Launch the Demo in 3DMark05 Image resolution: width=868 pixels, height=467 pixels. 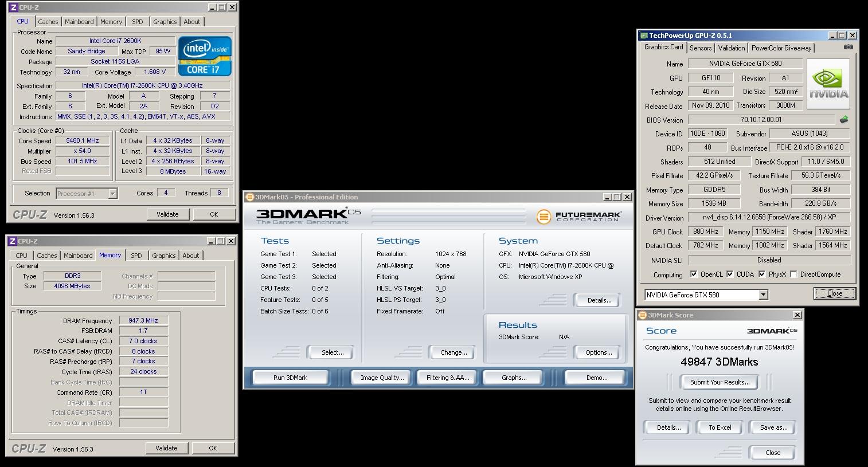tap(597, 378)
